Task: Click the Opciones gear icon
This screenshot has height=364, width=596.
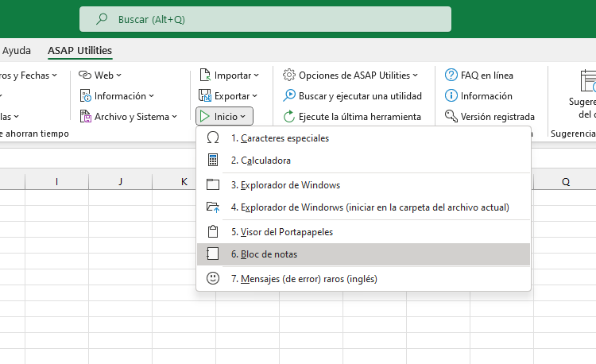Action: pos(289,76)
